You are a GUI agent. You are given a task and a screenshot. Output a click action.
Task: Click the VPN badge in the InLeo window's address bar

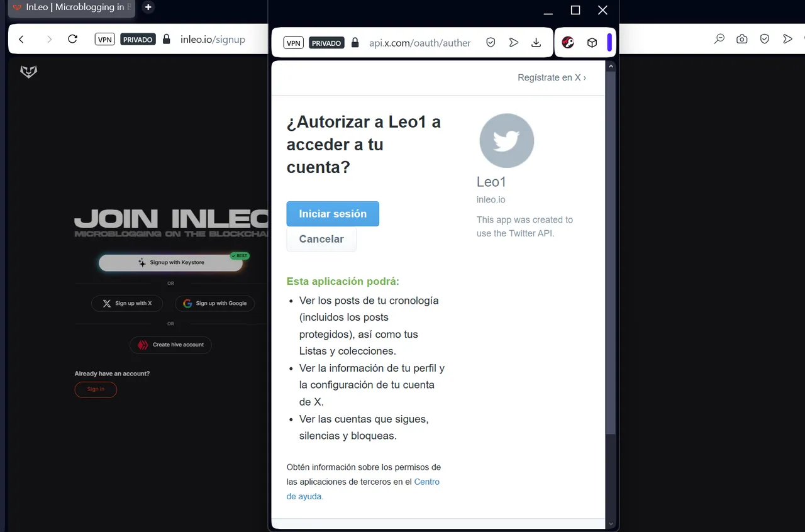(x=105, y=40)
